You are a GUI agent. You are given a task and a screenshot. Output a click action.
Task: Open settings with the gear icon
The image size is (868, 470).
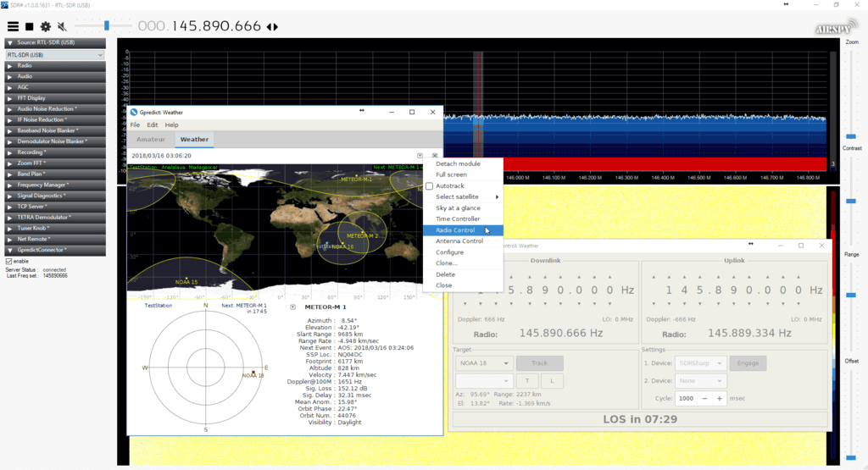46,26
